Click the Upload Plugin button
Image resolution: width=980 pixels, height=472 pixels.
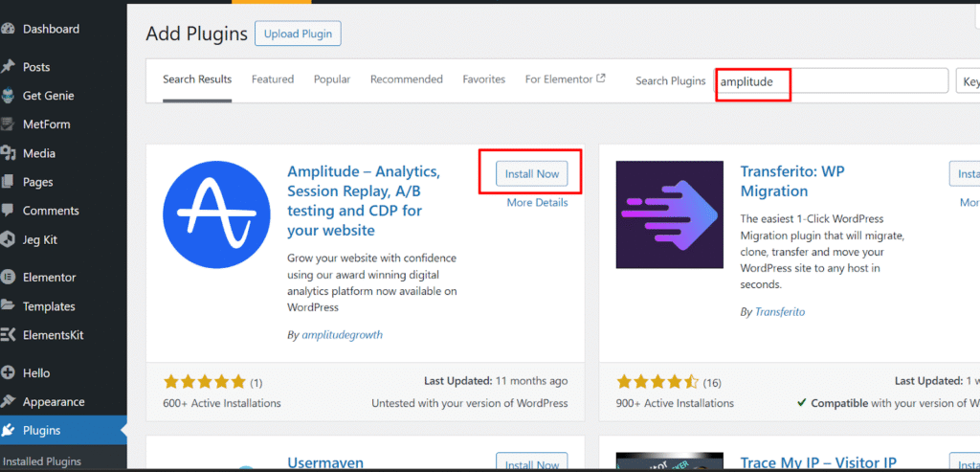[x=297, y=34]
